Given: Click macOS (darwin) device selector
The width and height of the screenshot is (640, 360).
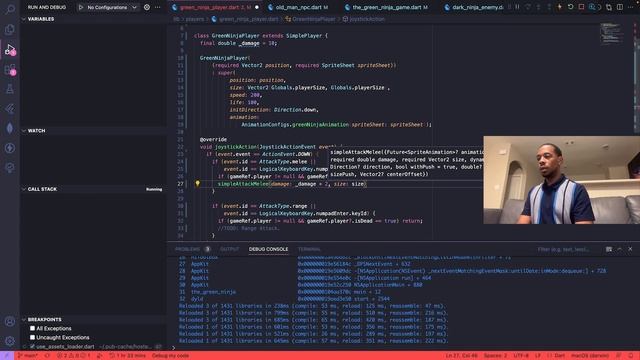Looking at the screenshot, I should coord(589,356).
